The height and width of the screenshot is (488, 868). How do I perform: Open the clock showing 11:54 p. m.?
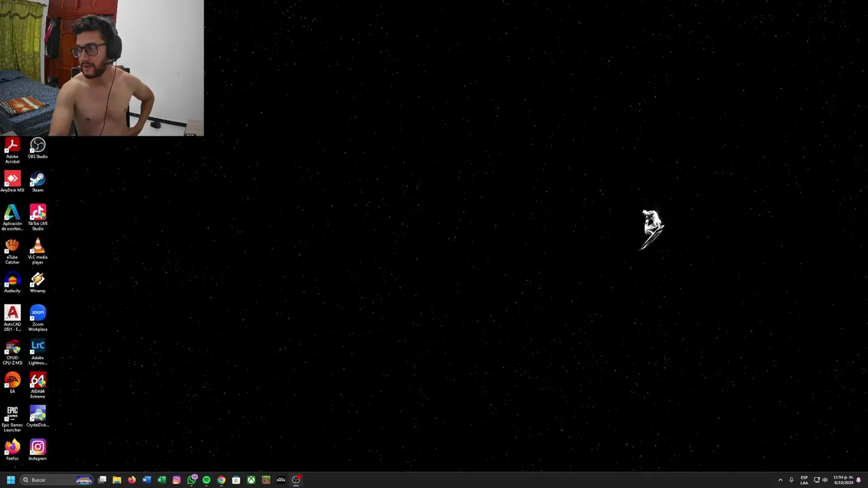[x=843, y=480]
